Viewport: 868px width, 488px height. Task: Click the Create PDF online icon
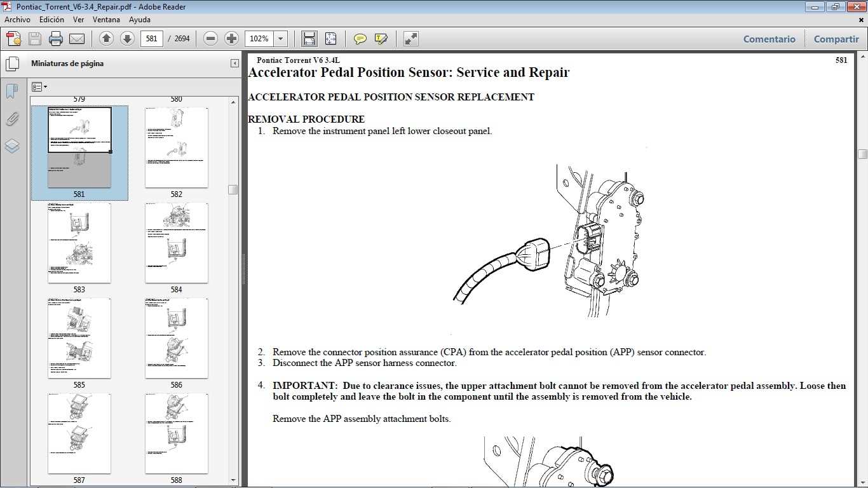coord(13,39)
